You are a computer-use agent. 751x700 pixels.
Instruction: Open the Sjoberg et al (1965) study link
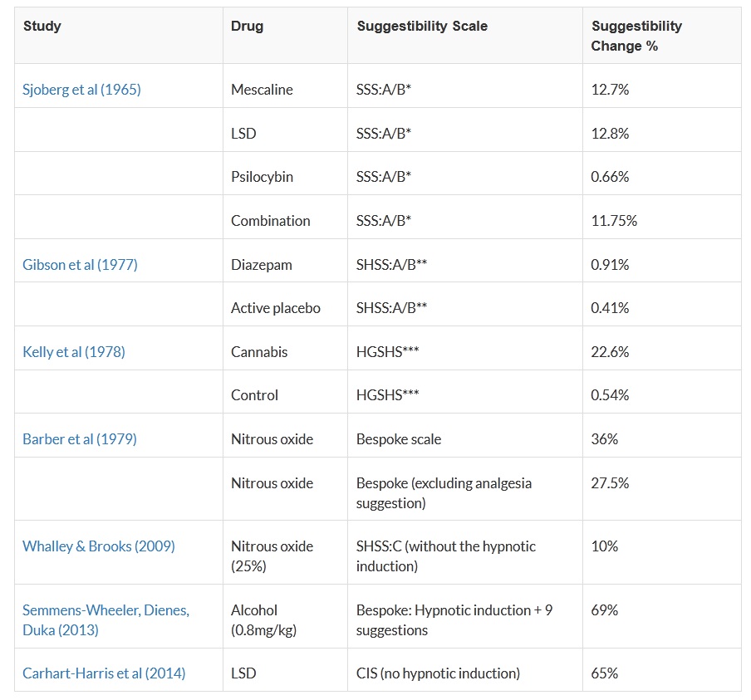pyautogui.click(x=81, y=90)
